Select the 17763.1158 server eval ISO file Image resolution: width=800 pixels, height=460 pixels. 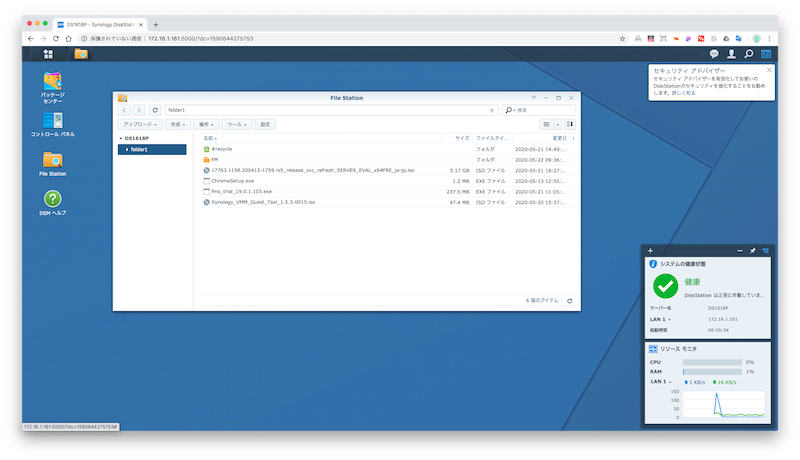coord(388,170)
